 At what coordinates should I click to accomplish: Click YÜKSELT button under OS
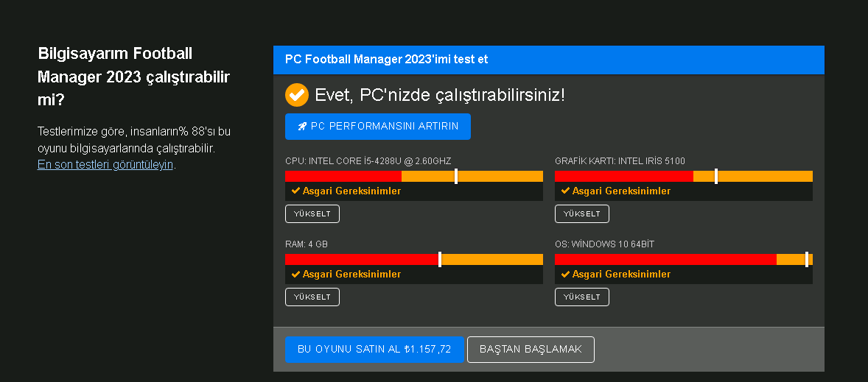tap(582, 297)
